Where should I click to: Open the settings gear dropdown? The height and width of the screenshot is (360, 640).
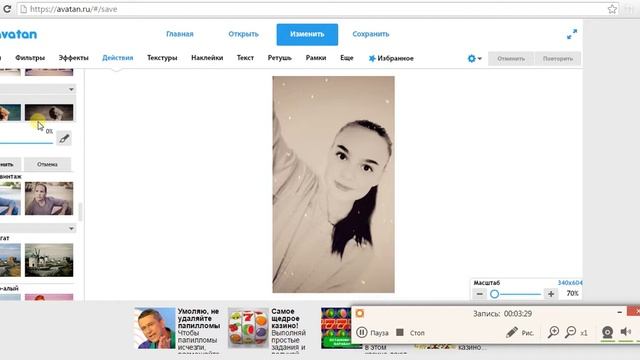pos(474,58)
